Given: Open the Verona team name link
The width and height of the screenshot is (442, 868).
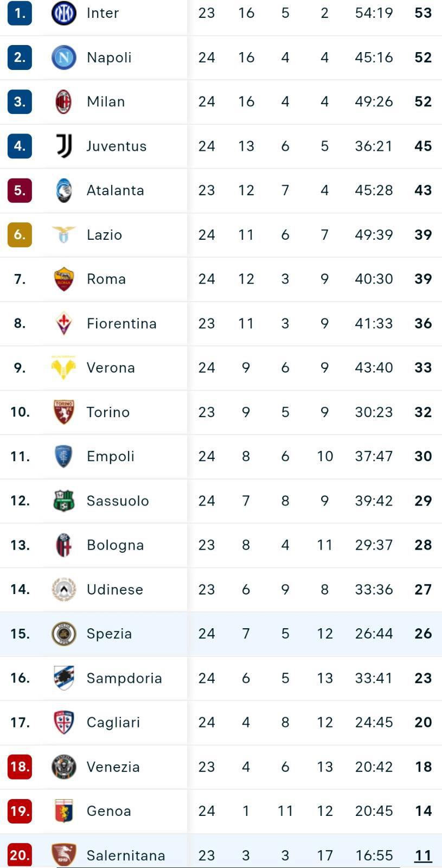Looking at the screenshot, I should click(111, 368).
